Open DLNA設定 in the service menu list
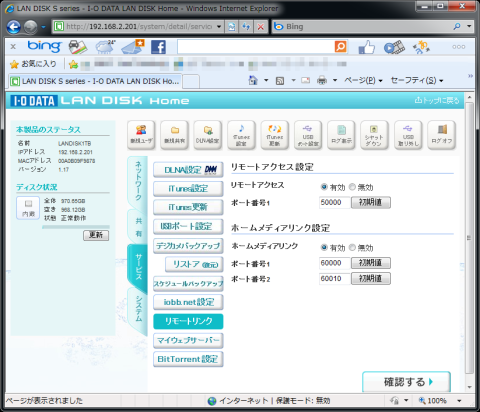Viewport: 480px width, 412px height. [188, 170]
